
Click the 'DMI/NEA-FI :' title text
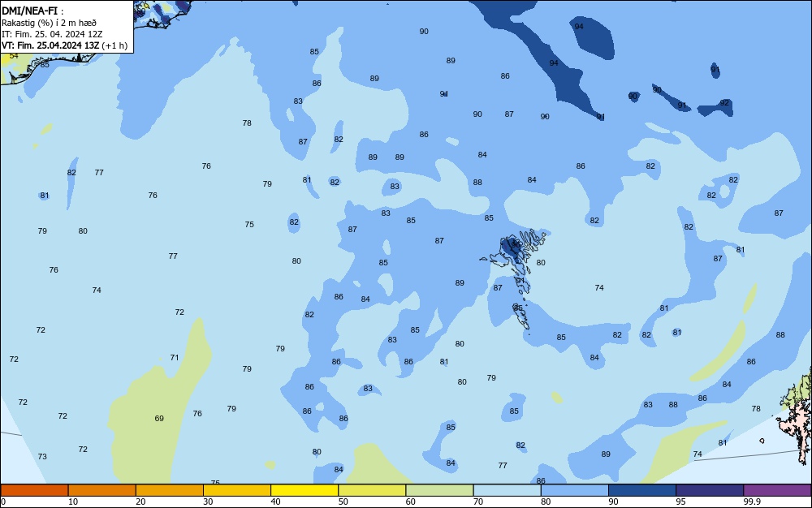coord(32,11)
